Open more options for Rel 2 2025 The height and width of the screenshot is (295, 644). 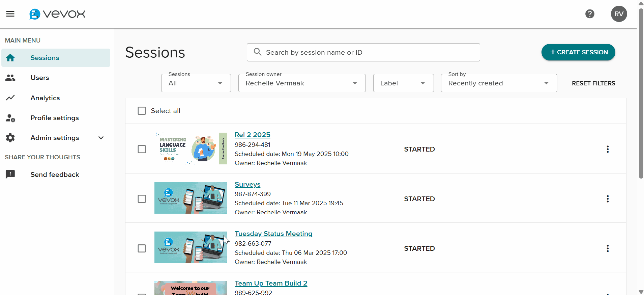(608, 149)
